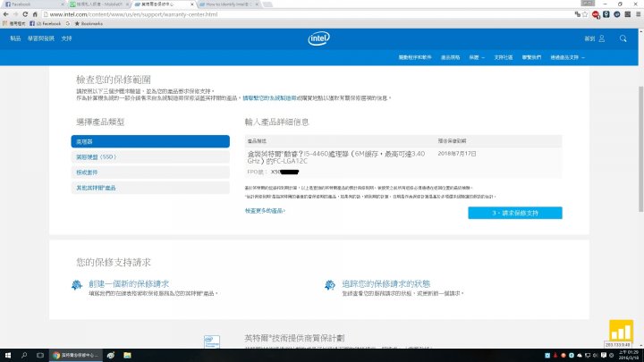Open the Windows Start menu

pyautogui.click(x=8, y=356)
